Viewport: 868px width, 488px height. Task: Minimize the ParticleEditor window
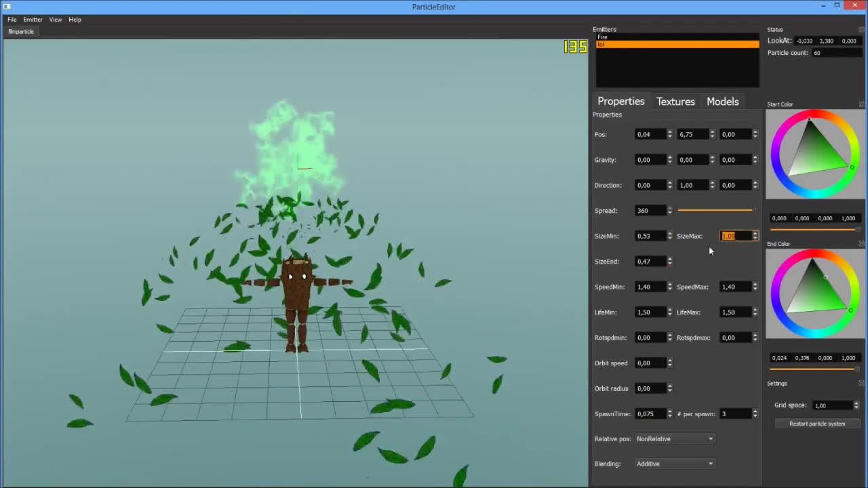pyautogui.click(x=823, y=5)
